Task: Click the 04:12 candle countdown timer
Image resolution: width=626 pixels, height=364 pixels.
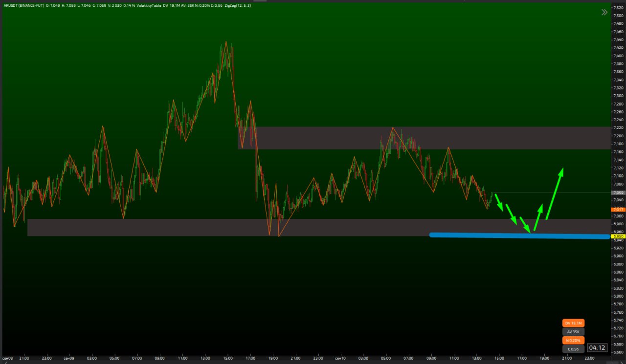Action: coord(598,348)
